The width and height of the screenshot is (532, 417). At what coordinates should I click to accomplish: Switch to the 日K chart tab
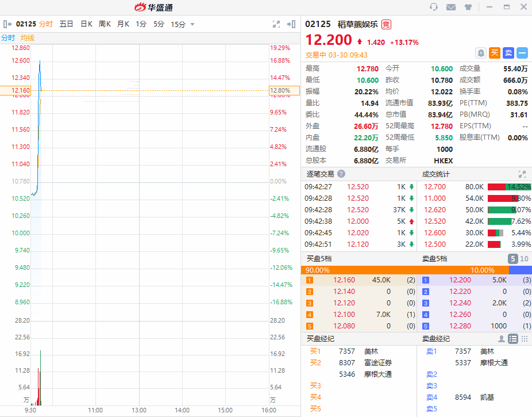coord(86,24)
